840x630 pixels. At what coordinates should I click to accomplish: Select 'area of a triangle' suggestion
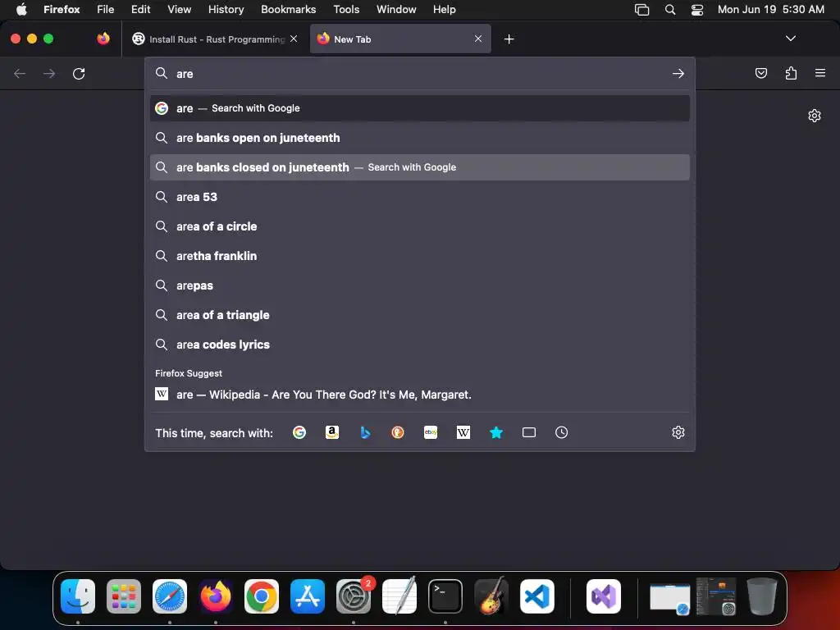pyautogui.click(x=419, y=315)
